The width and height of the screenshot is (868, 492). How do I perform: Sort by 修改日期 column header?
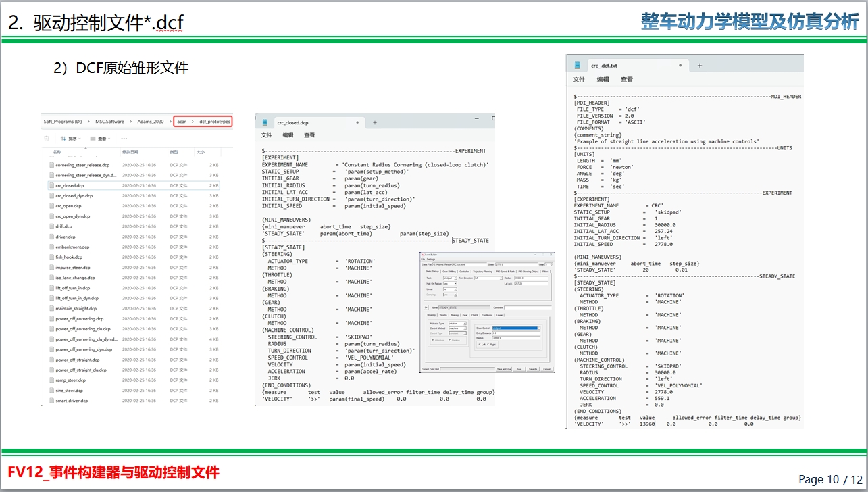(x=130, y=152)
